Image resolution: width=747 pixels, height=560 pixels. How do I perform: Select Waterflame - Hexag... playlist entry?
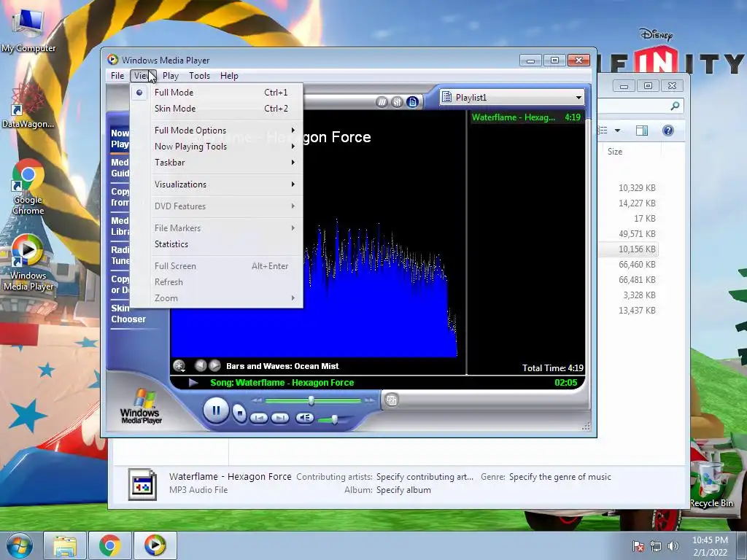tap(526, 117)
